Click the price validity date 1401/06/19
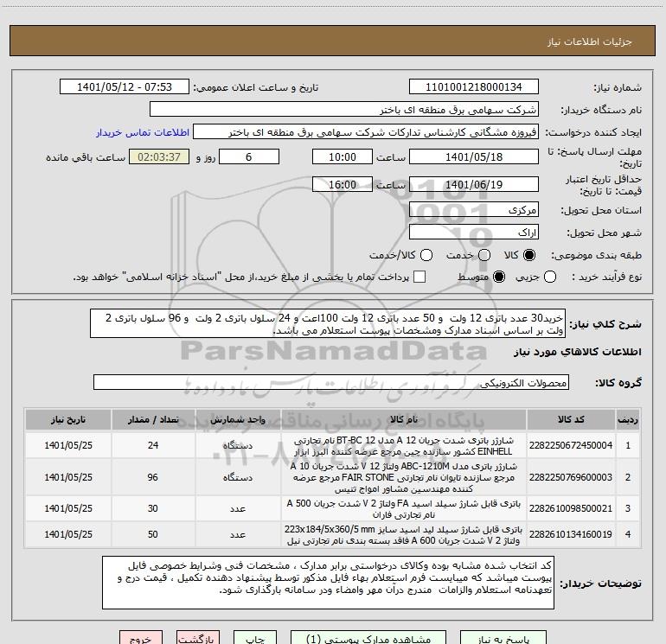The height and width of the screenshot is (644, 666). [x=474, y=184]
